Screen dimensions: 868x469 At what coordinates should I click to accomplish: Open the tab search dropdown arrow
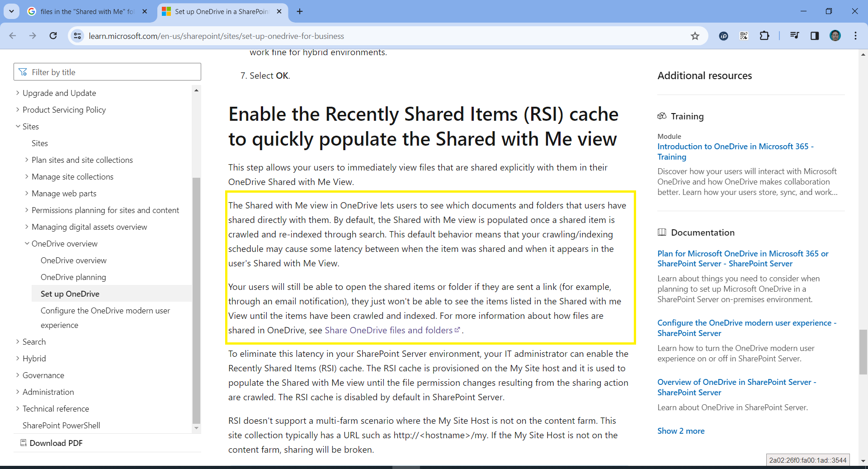tap(11, 11)
